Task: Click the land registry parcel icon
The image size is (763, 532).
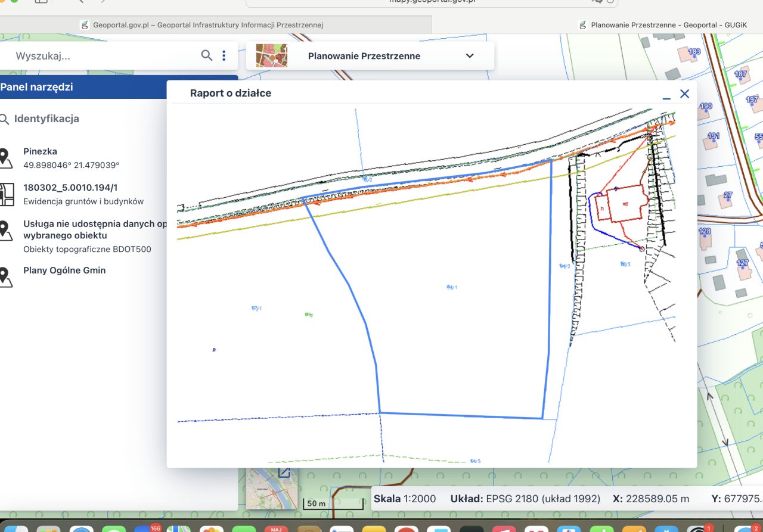Action: [5, 194]
